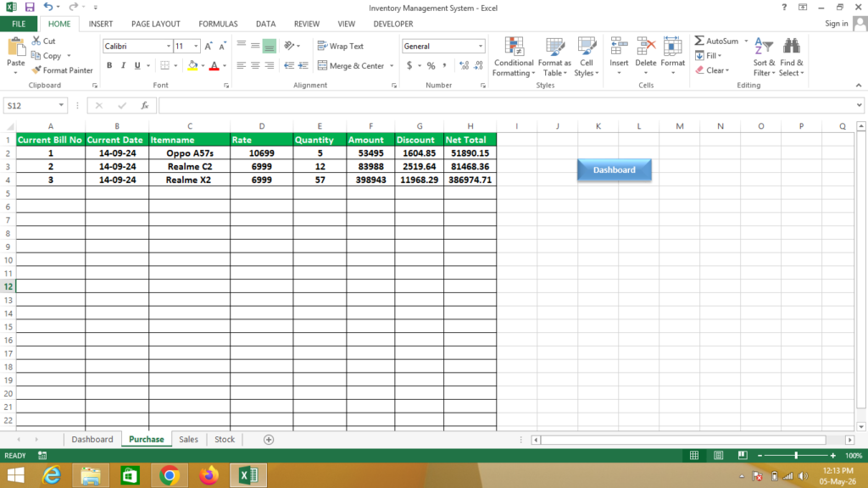Click the Copy button
Viewport: 868px width, 488px height.
47,56
